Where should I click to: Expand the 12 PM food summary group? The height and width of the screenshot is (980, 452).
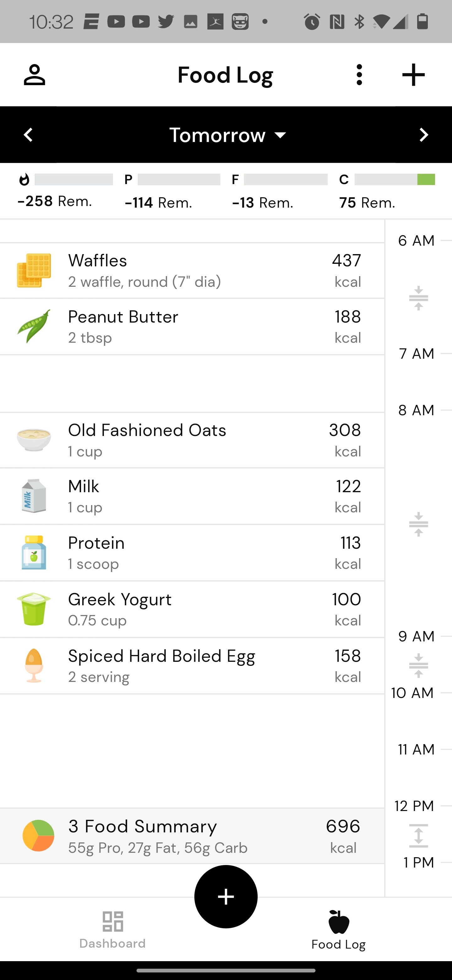point(418,836)
